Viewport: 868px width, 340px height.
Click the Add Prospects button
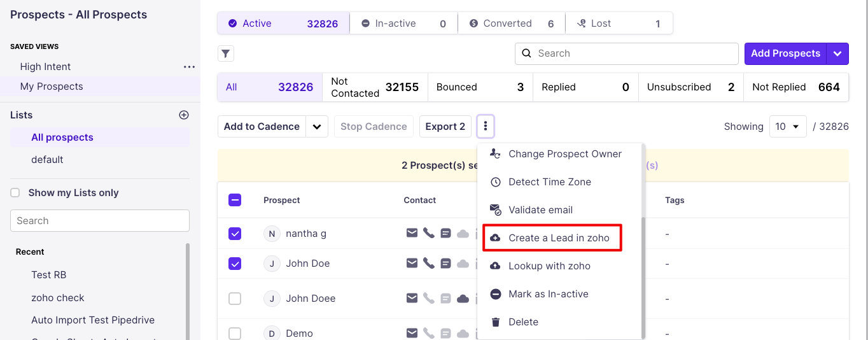pos(785,53)
